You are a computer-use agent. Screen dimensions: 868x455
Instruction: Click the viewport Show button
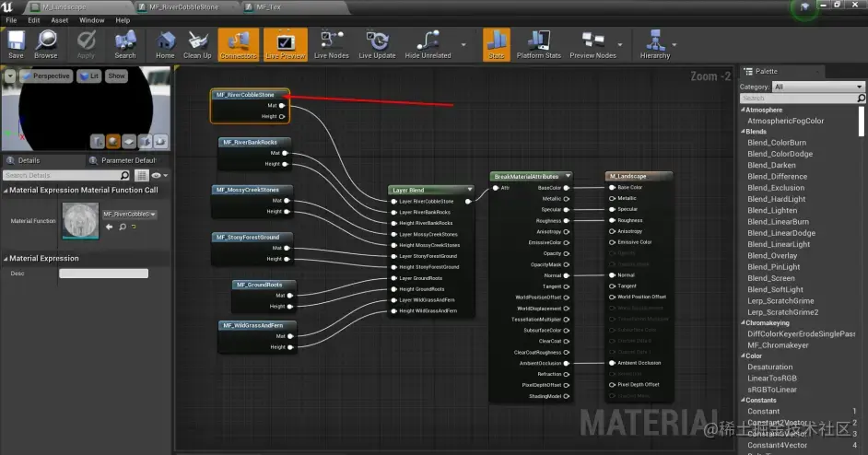pyautogui.click(x=116, y=76)
